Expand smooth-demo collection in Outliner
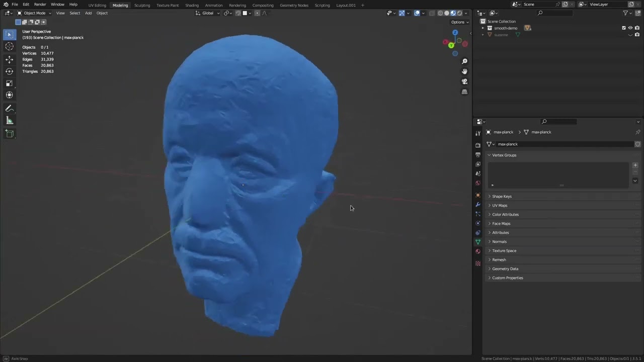Image resolution: width=644 pixels, height=362 pixels. [x=483, y=28]
